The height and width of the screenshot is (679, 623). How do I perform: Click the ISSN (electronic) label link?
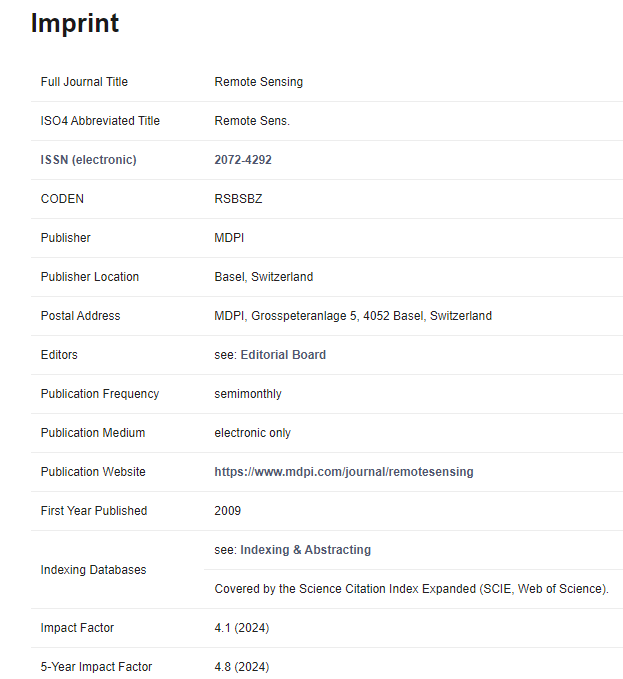pyautogui.click(x=89, y=160)
